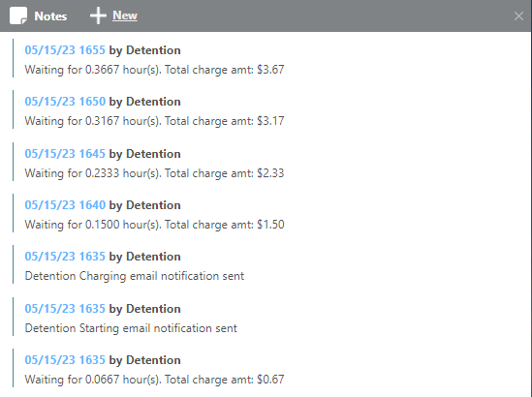
Task: Click the Notes sticky-note icon
Action: coord(18,15)
